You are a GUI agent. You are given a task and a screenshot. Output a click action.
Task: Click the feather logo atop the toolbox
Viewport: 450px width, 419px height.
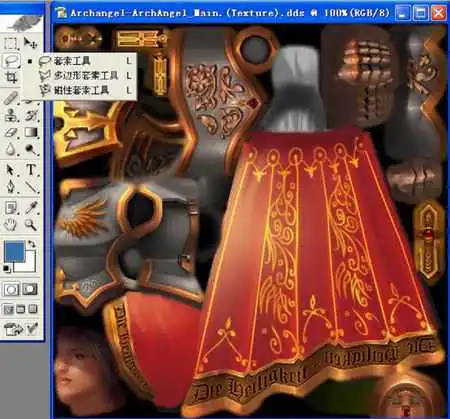point(24,23)
